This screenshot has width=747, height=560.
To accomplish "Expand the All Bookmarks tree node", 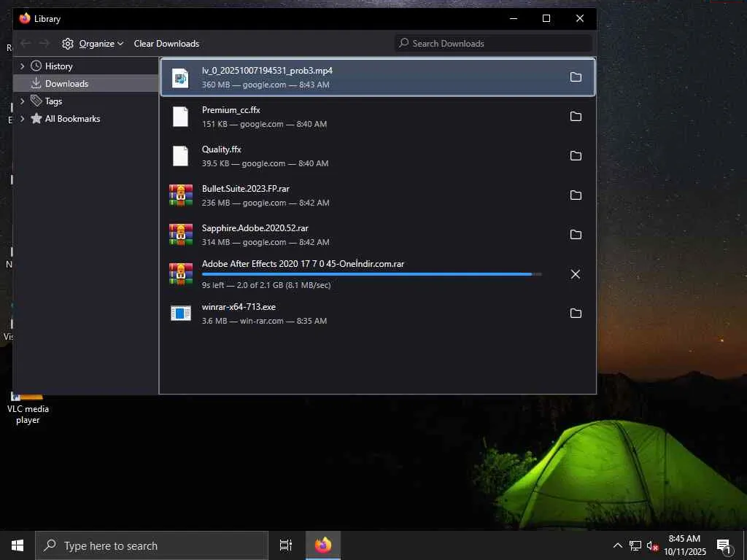I will 22,119.
